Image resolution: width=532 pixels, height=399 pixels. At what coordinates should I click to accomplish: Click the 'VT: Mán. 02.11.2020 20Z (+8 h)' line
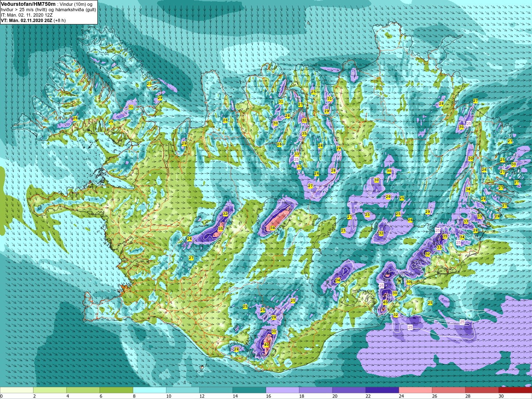33,20
